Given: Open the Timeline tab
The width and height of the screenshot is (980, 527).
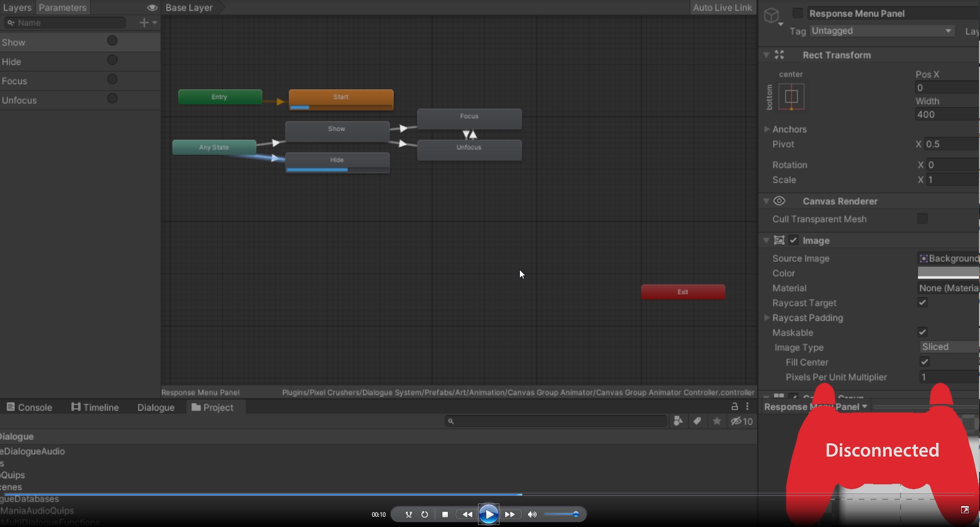Looking at the screenshot, I should tap(95, 407).
